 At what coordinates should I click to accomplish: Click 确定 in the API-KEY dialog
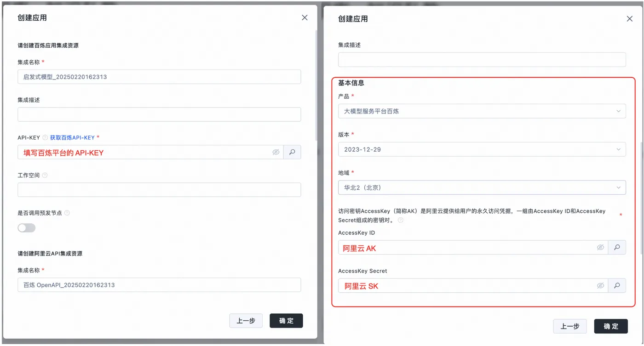pyautogui.click(x=286, y=321)
